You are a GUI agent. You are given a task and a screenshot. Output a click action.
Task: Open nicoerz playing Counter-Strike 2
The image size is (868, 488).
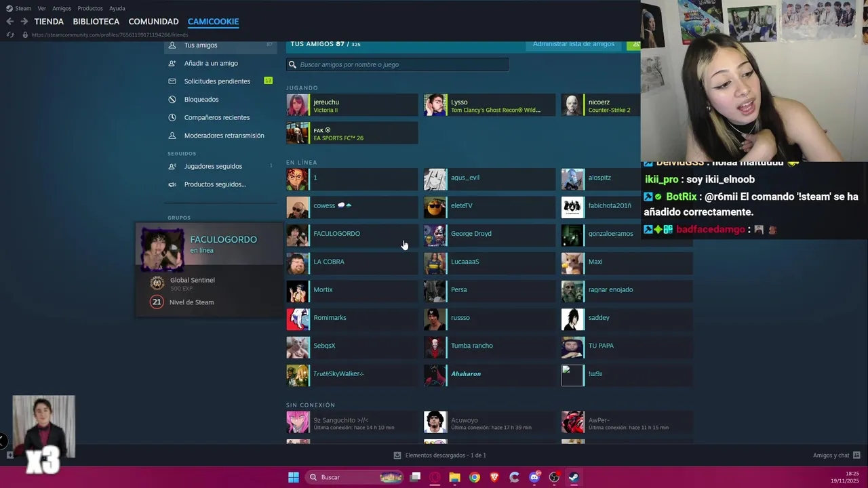(x=601, y=105)
